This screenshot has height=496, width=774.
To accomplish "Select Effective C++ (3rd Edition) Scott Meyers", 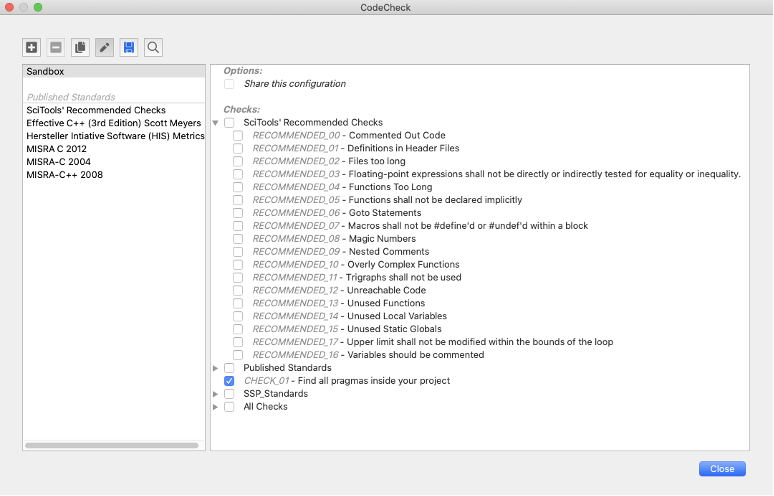I will (x=114, y=123).
